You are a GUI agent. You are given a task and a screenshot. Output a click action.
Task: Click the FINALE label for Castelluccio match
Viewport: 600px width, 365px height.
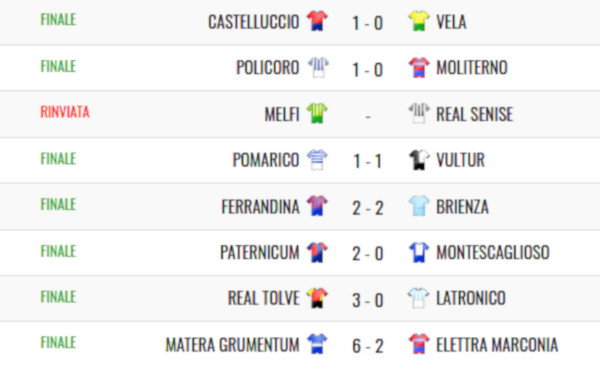[x=58, y=20]
